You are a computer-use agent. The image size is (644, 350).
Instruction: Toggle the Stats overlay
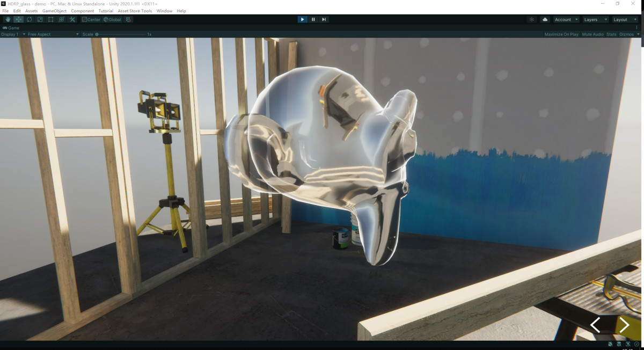(611, 34)
